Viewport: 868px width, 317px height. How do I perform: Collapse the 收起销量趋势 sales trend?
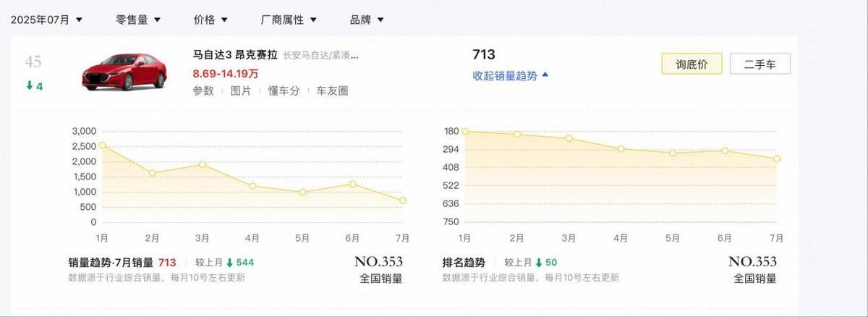click(x=510, y=75)
